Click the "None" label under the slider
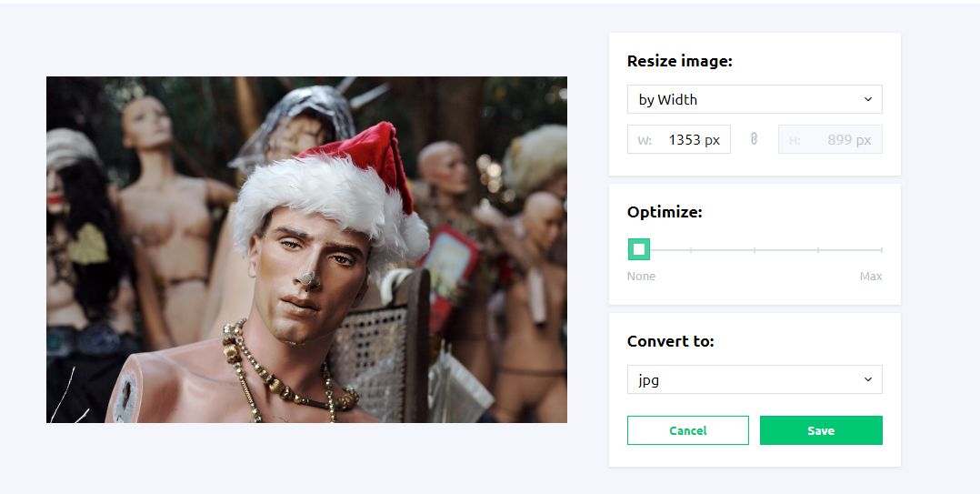The height and width of the screenshot is (494, 980). point(641,276)
